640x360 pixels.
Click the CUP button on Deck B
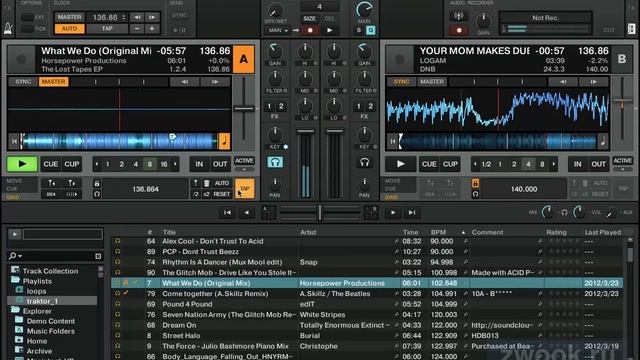(450, 164)
